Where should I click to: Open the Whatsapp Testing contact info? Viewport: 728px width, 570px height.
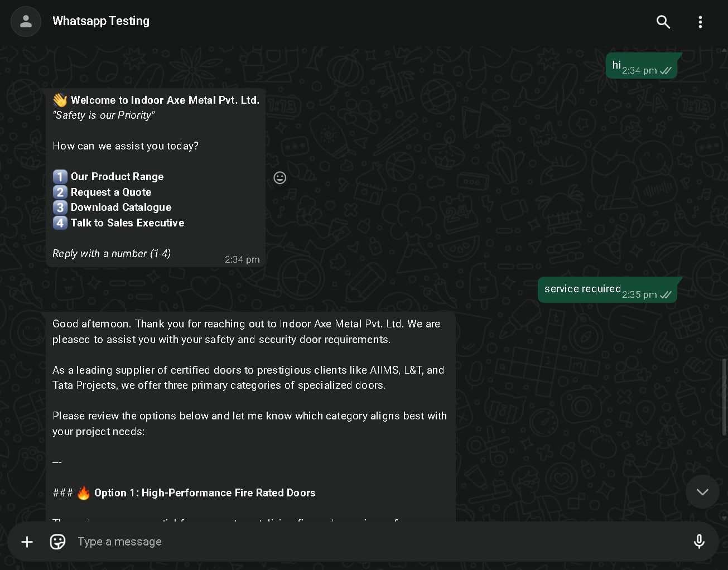coord(101,21)
